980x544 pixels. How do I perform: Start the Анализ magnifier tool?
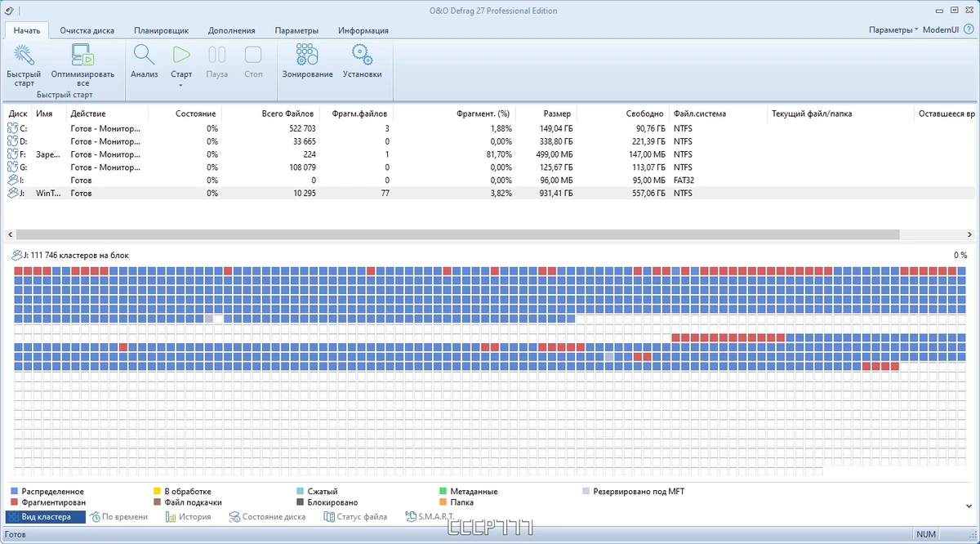[144, 55]
